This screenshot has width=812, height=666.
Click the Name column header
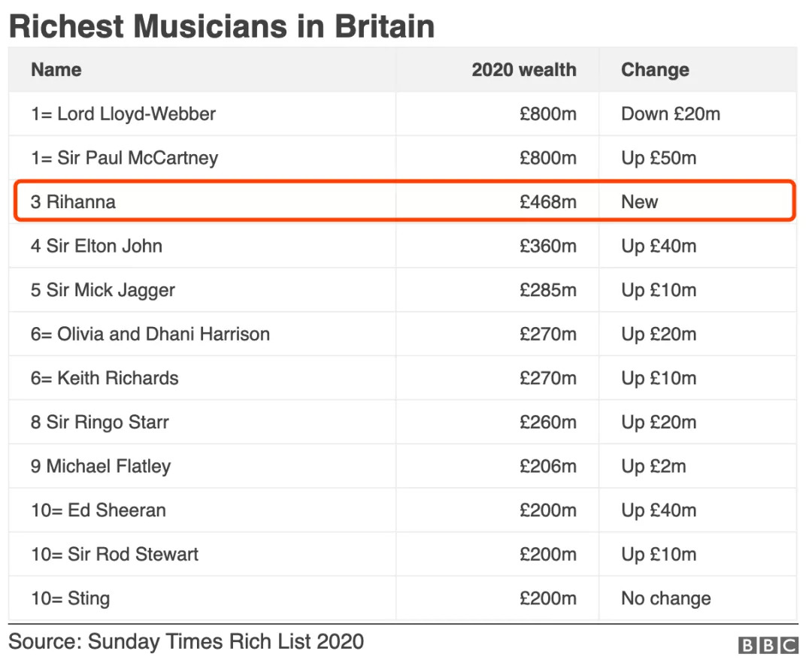click(x=56, y=70)
